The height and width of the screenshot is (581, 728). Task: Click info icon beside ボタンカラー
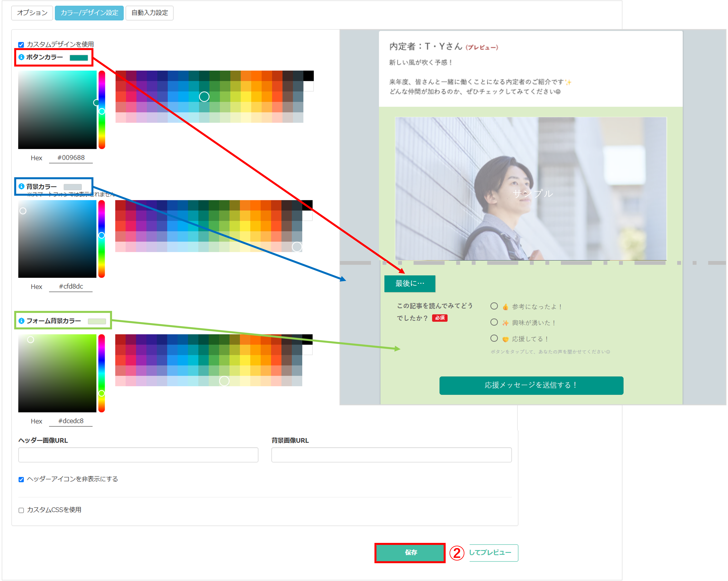(21, 57)
